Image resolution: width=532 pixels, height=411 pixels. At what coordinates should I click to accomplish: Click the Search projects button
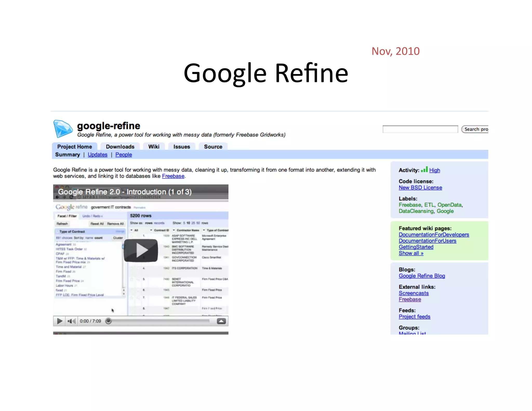point(475,129)
